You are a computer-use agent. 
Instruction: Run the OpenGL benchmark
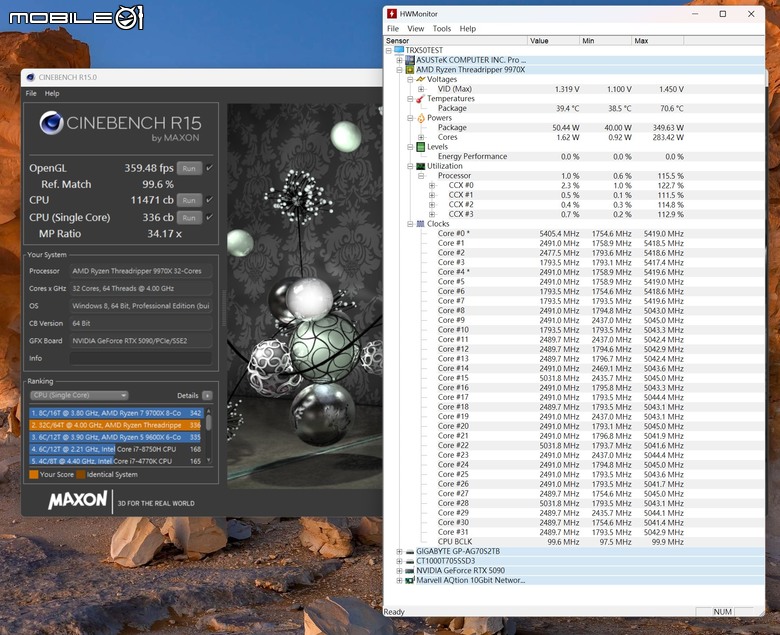point(189,169)
